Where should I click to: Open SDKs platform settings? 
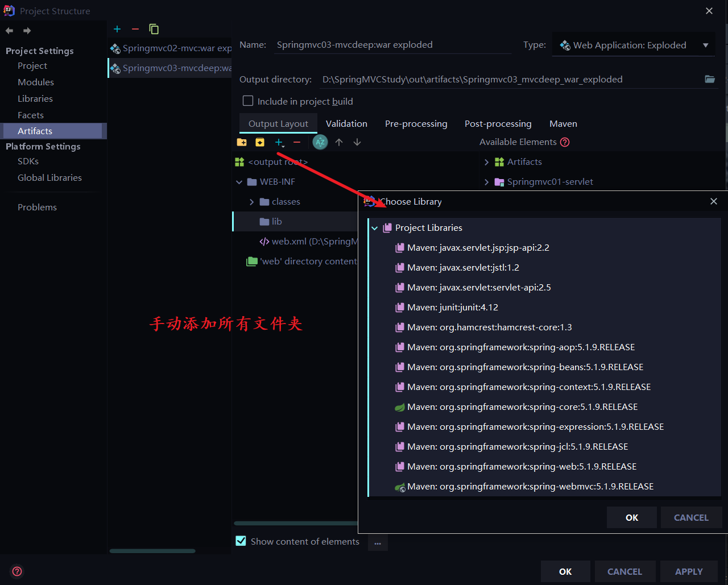28,161
